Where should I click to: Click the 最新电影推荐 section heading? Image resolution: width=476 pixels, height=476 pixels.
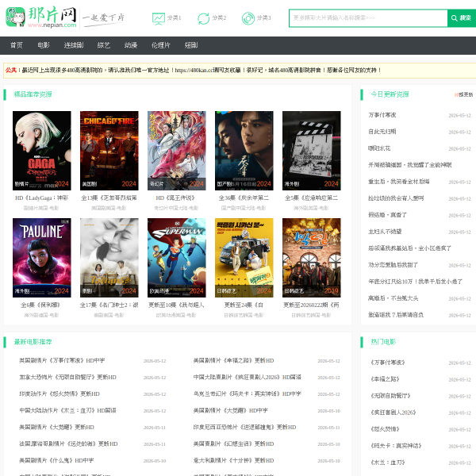point(33,342)
